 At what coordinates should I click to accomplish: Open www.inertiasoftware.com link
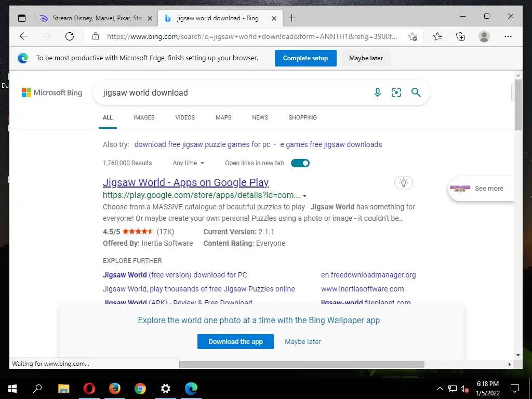click(362, 289)
